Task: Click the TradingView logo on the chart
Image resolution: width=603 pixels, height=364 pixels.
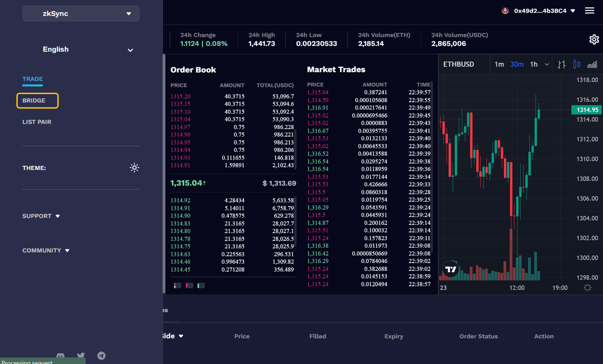Action: (451, 269)
